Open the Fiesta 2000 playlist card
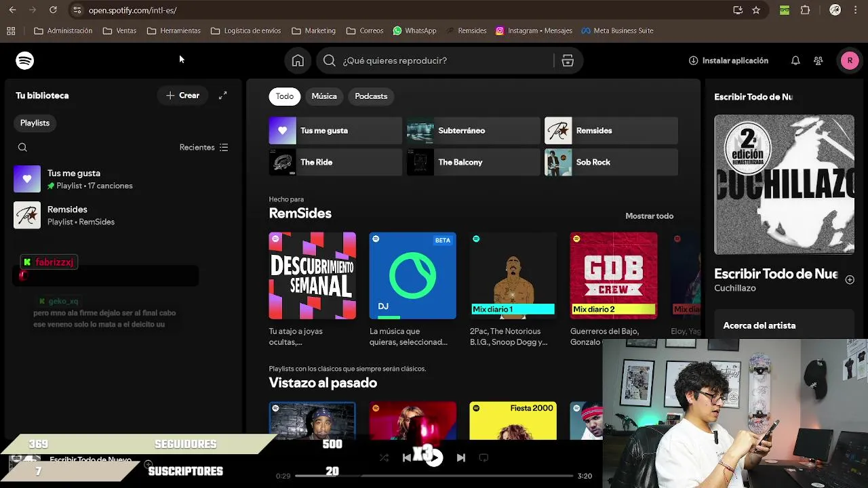 [x=513, y=421]
